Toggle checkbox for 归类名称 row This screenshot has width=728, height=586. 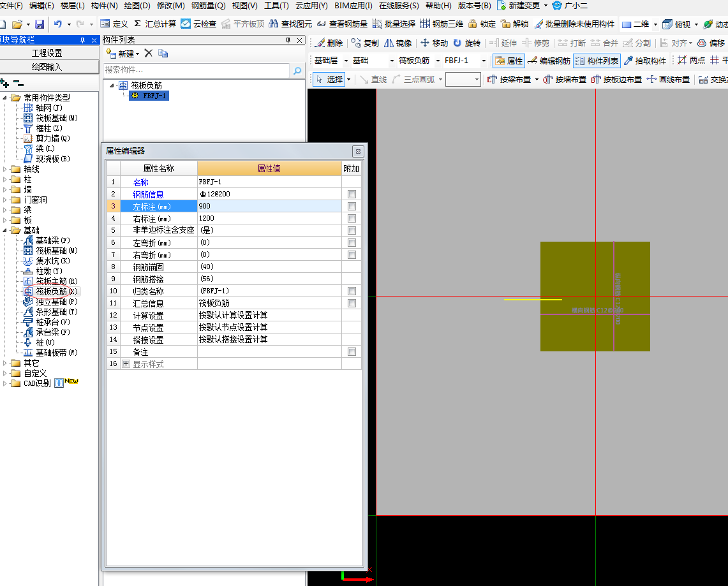click(352, 291)
